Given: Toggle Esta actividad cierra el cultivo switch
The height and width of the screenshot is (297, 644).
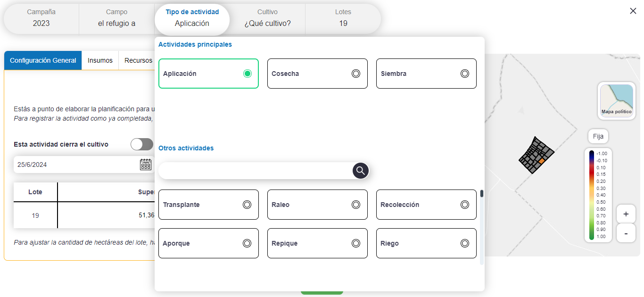Looking at the screenshot, I should 142,144.
